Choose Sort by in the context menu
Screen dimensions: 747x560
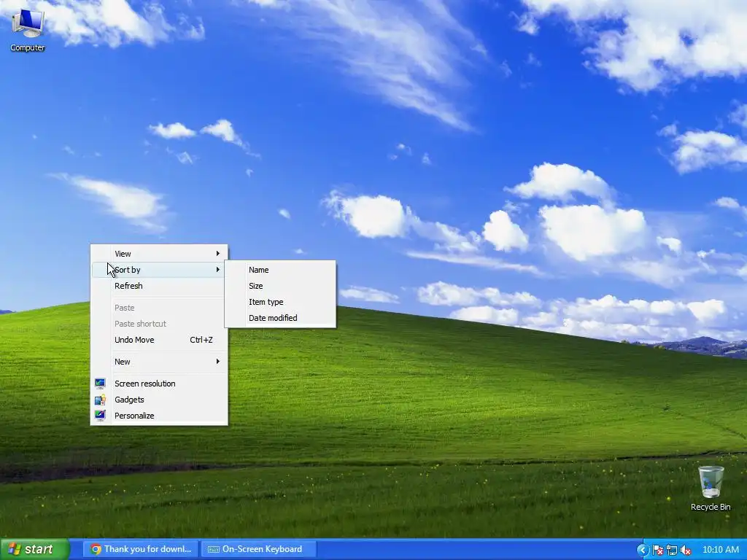pyautogui.click(x=158, y=270)
